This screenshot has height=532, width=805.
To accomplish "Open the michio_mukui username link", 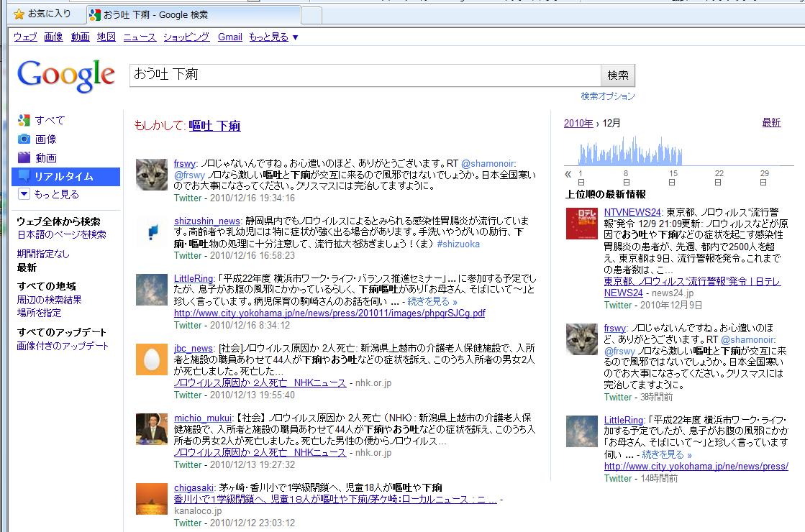I will click(203, 418).
